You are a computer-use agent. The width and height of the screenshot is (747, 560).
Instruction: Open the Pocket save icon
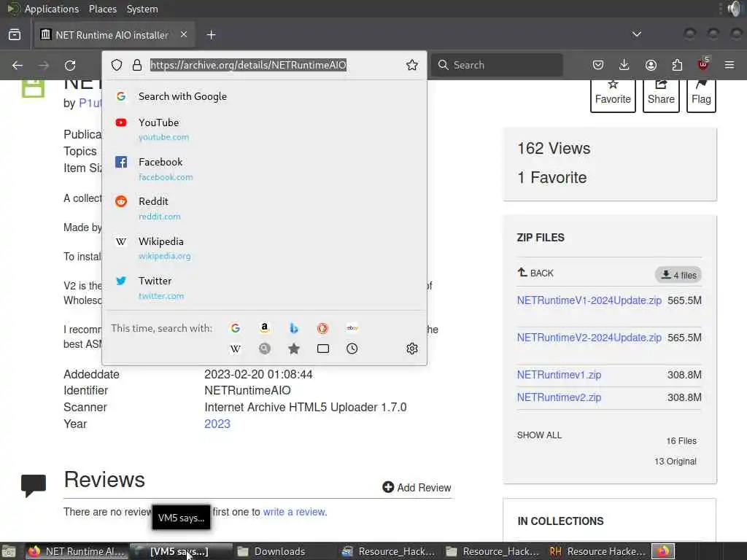click(598, 65)
